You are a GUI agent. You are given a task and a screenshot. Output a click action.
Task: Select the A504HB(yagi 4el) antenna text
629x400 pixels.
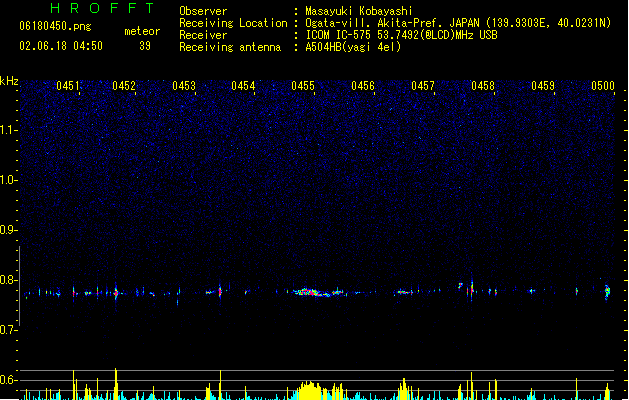(x=353, y=47)
